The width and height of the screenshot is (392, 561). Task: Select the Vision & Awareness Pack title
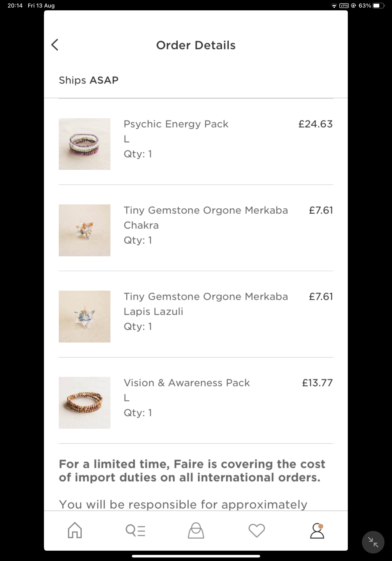pos(187,383)
